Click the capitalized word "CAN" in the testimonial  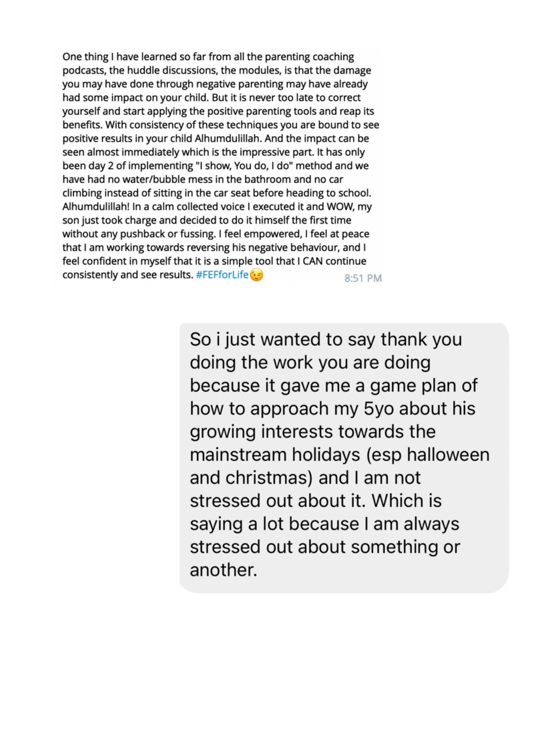tap(313, 261)
